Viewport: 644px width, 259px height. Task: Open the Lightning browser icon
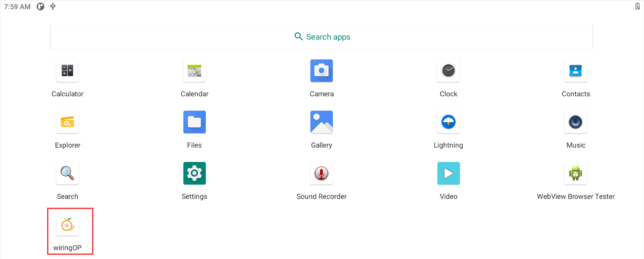(448, 122)
